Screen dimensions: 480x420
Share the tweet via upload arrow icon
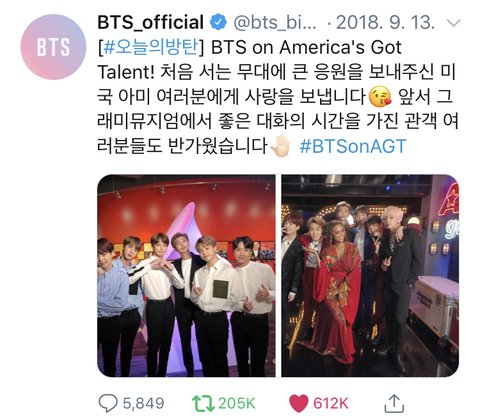pyautogui.click(x=394, y=403)
